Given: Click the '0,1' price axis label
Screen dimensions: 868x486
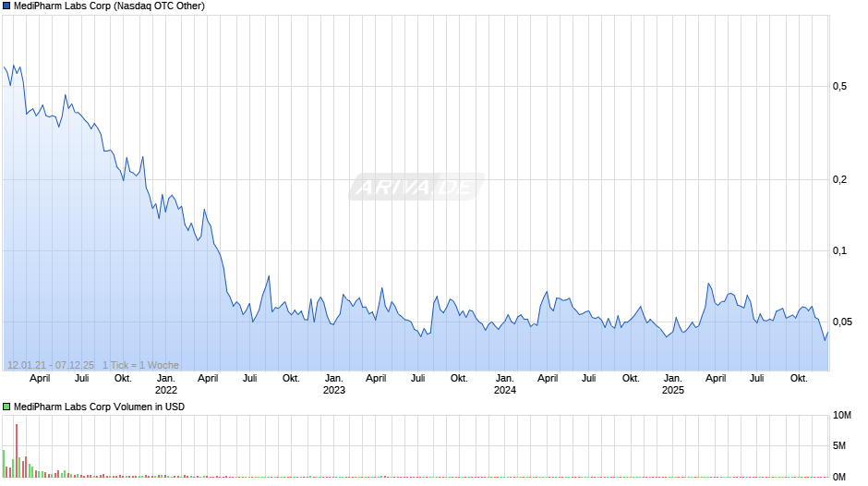Looking at the screenshot, I should [839, 251].
